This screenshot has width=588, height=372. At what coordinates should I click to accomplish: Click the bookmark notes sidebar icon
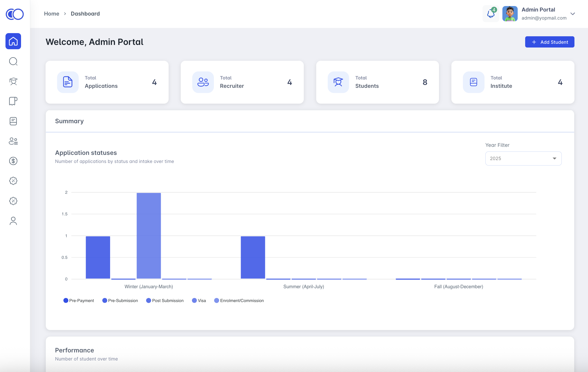tap(13, 101)
